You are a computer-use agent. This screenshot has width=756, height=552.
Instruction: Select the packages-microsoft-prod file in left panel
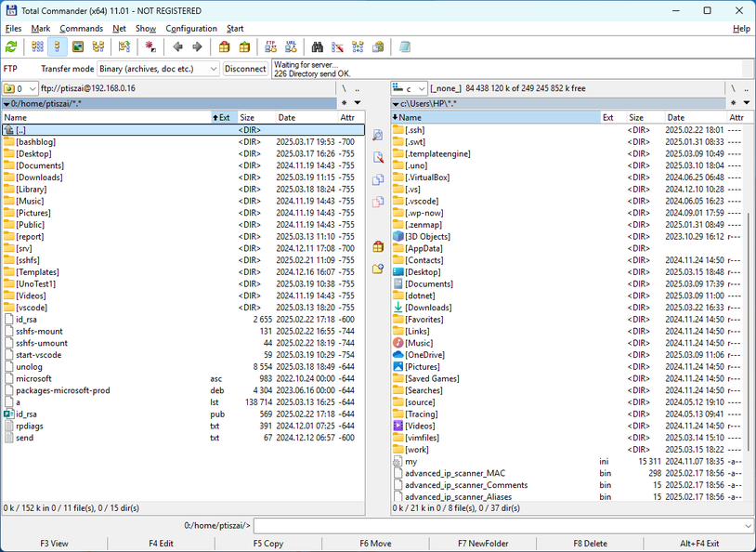click(183, 390)
